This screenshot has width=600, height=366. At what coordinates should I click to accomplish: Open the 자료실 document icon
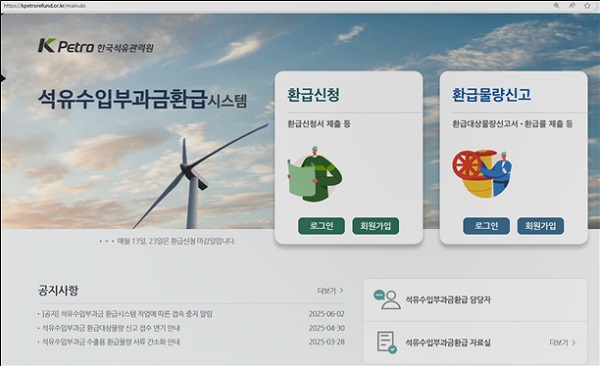click(386, 342)
